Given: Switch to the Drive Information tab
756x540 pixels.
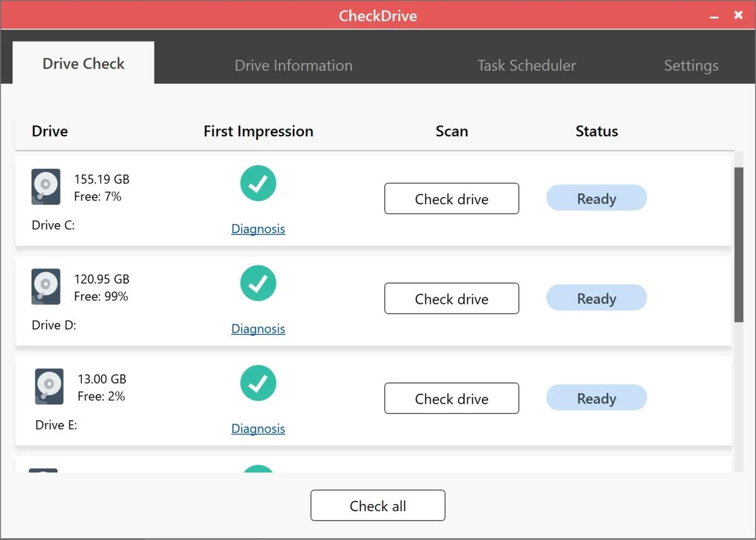Looking at the screenshot, I should coord(294,65).
